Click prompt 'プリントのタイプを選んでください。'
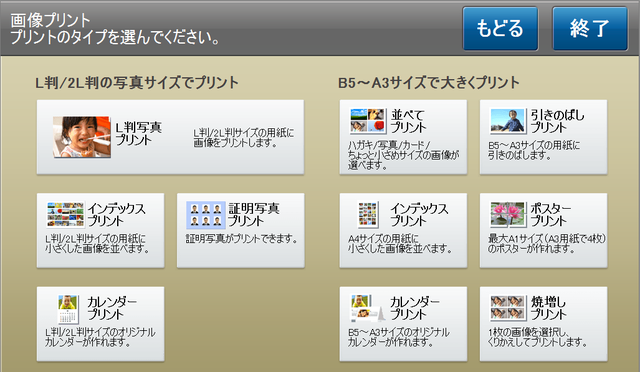This screenshot has height=372, width=640. pyautogui.click(x=115, y=37)
